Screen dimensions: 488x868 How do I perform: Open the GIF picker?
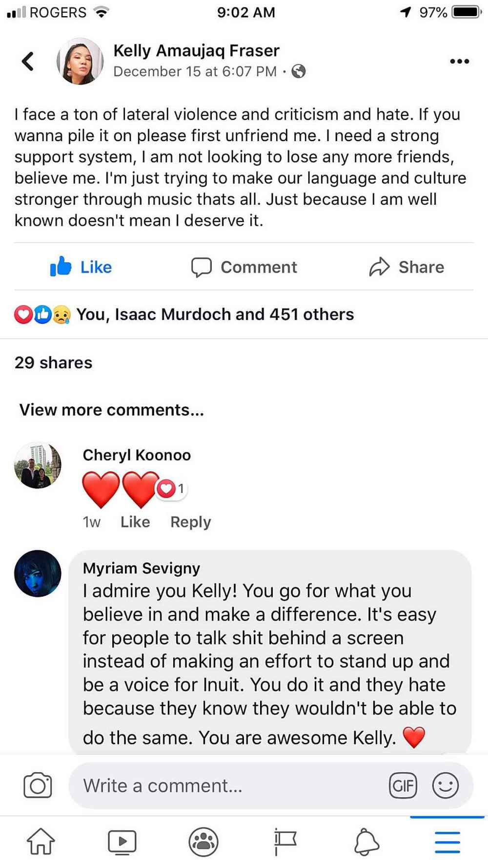coord(403,785)
